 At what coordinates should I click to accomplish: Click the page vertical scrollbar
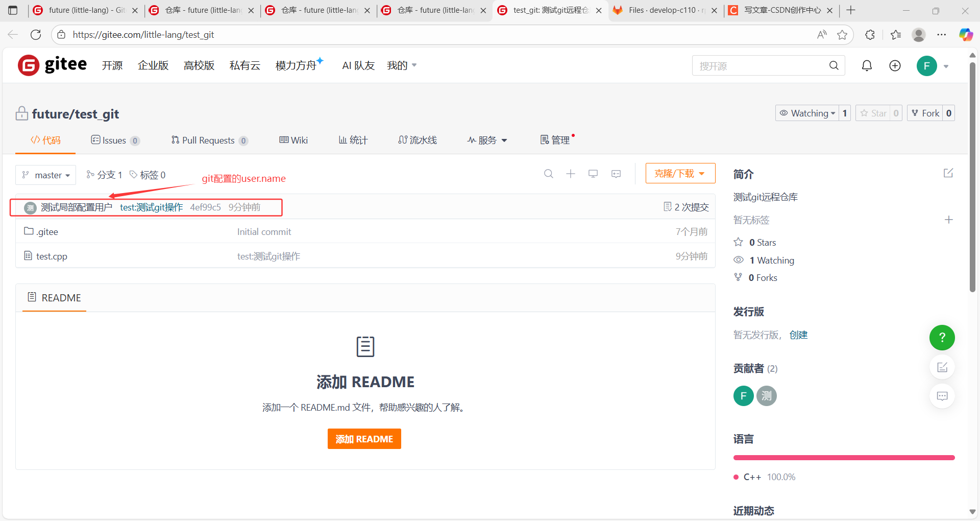pyautogui.click(x=972, y=177)
